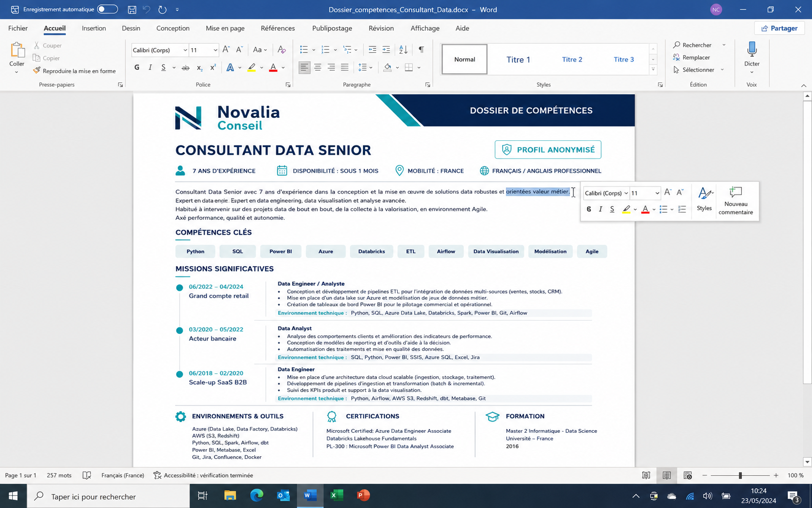Click the Coller paste icon

17,50
